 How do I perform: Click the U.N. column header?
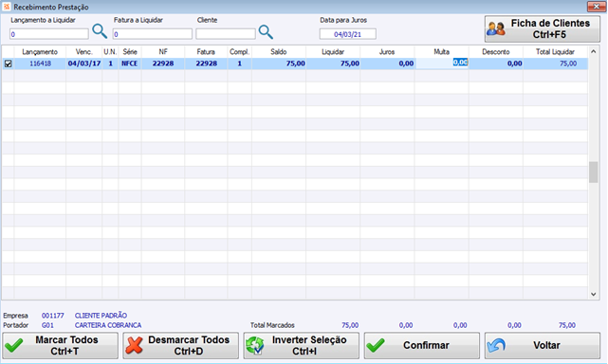(x=110, y=52)
